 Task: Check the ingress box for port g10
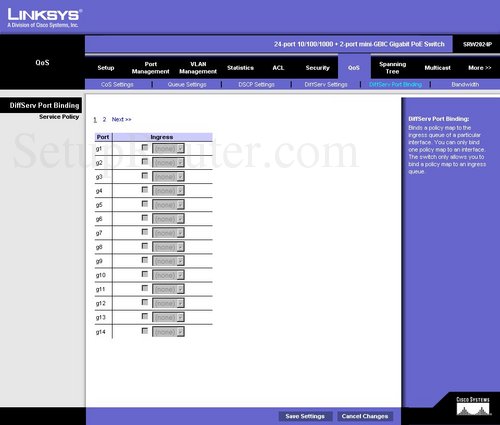point(145,274)
